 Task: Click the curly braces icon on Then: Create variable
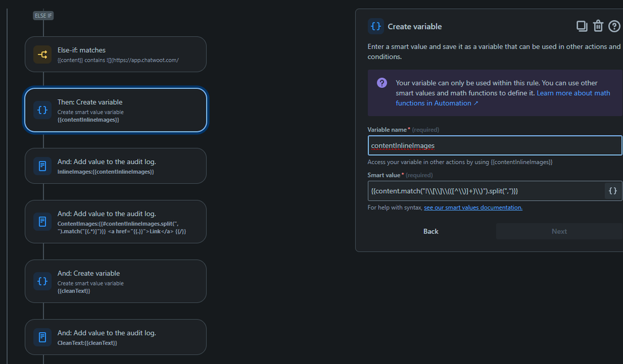pos(42,110)
